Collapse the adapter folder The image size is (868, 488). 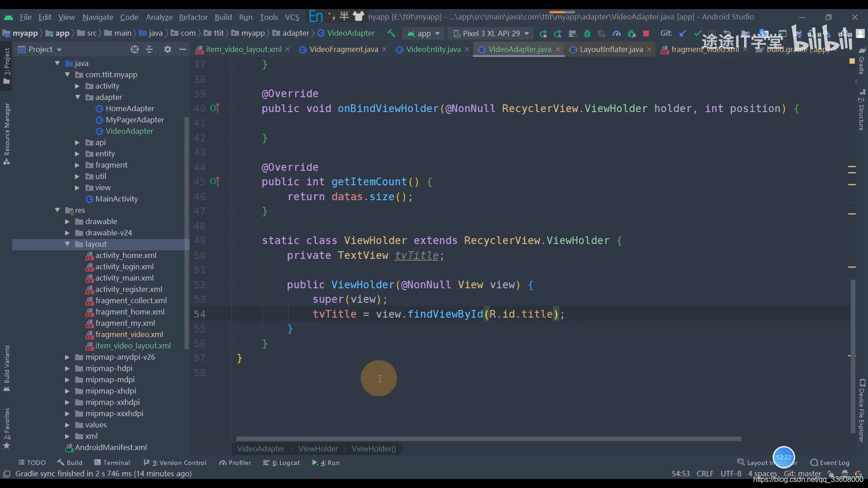tap(77, 97)
